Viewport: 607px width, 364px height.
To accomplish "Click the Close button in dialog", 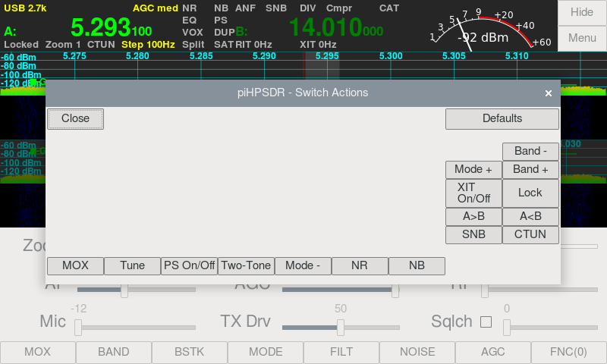I will pyautogui.click(x=75, y=118).
